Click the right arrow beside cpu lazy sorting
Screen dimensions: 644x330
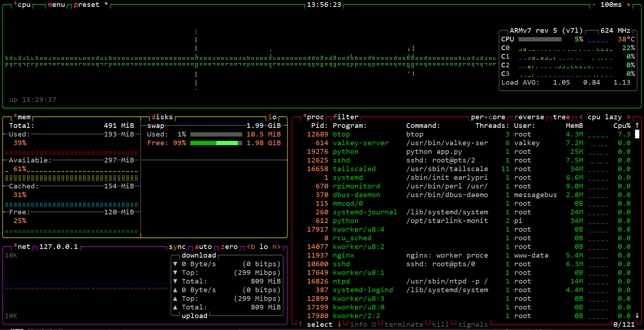(x=629, y=117)
